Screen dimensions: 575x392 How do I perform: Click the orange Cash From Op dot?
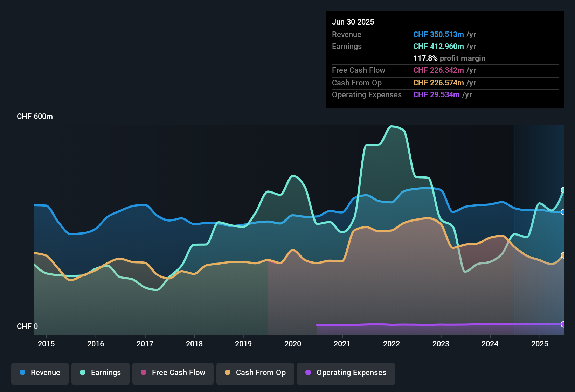click(x=228, y=372)
